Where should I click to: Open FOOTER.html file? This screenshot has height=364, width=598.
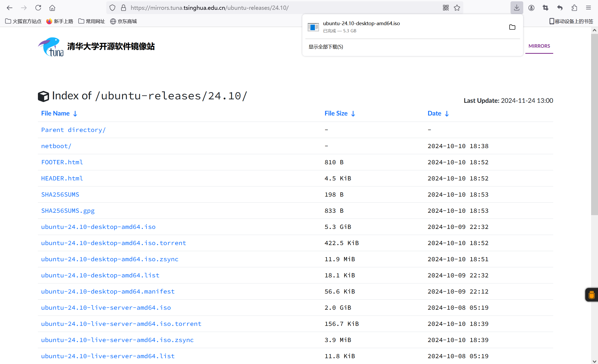click(62, 162)
